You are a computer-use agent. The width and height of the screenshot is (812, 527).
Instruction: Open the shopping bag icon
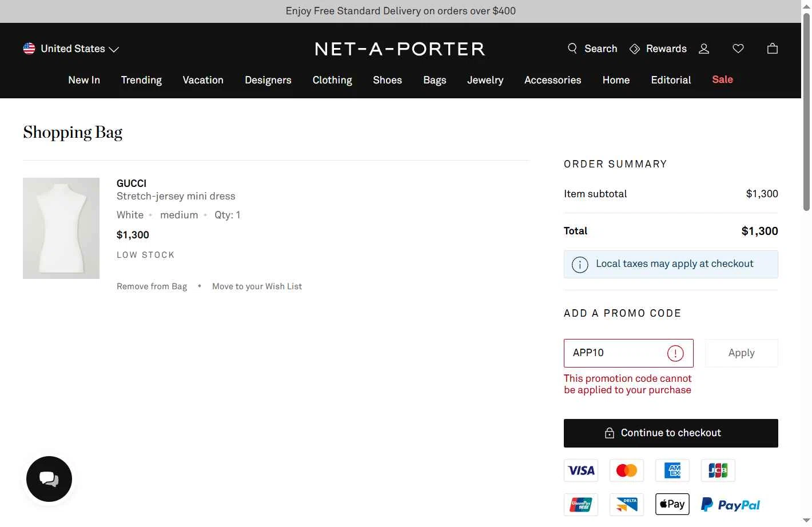(x=773, y=49)
